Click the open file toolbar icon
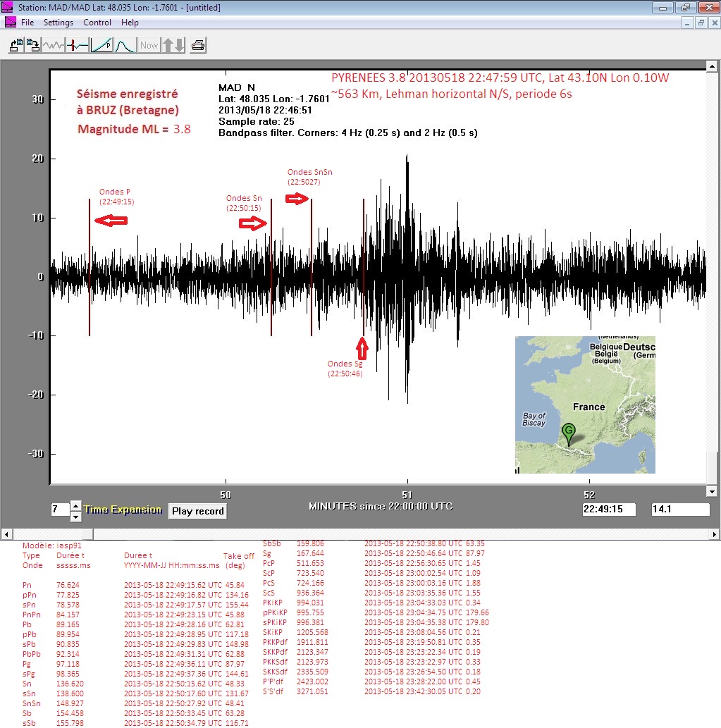The image size is (721, 728). 16,45
